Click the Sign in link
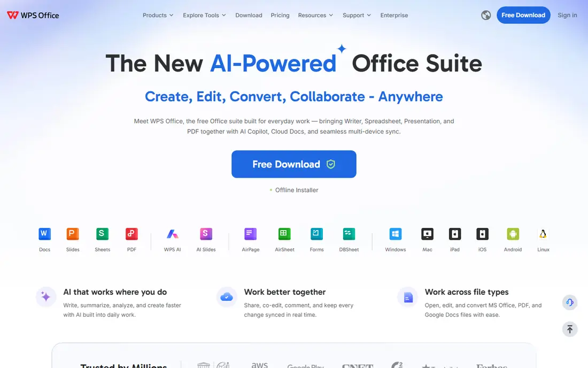 pos(567,16)
